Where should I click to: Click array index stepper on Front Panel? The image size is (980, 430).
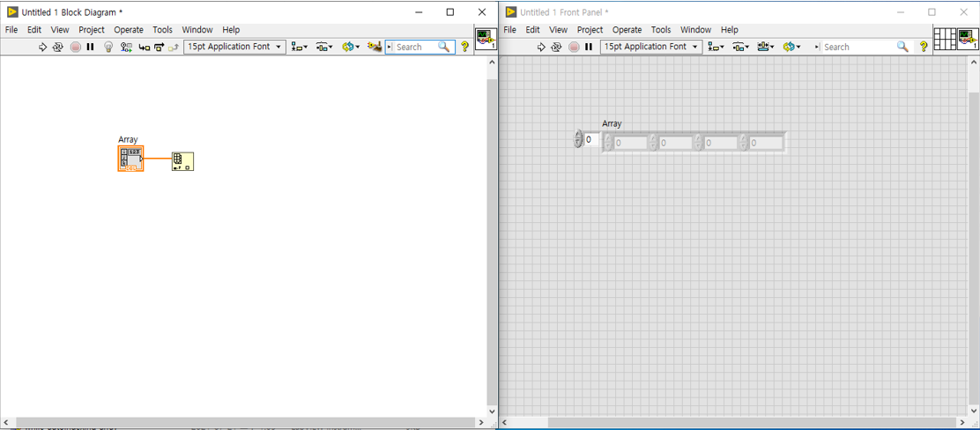pos(577,138)
